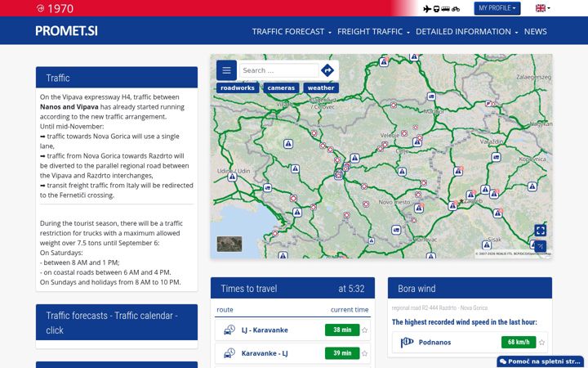Click the truck marker north of Maribor
The image size is (588, 368).
click(x=431, y=96)
